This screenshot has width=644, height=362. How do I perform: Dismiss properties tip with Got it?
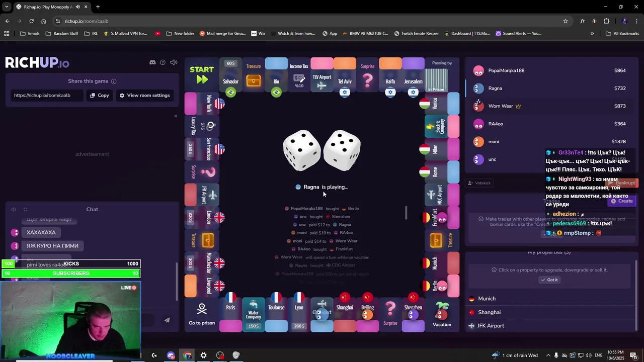pyautogui.click(x=549, y=280)
